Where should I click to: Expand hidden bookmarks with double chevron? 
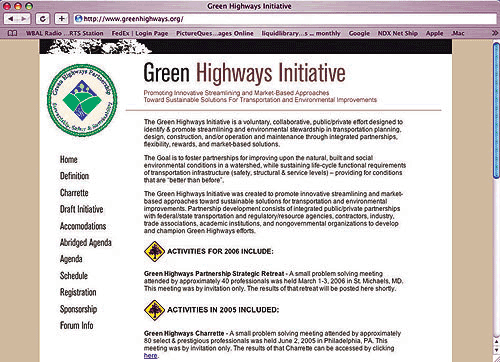(495, 33)
